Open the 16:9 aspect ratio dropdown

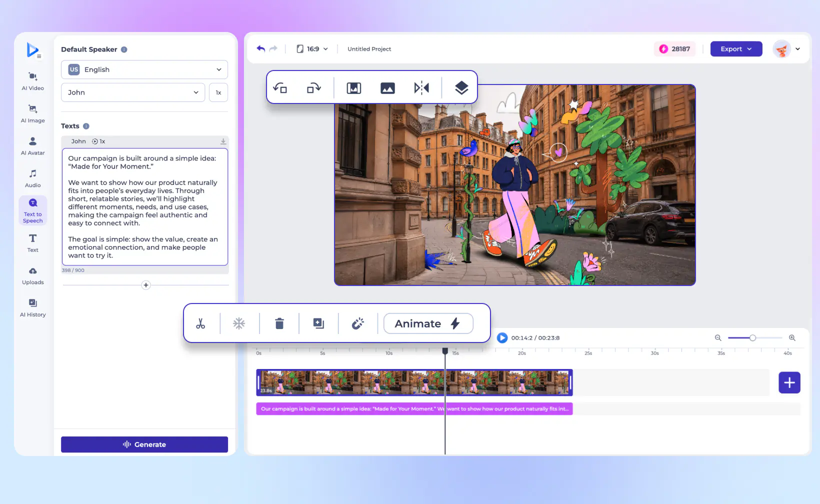(312, 49)
